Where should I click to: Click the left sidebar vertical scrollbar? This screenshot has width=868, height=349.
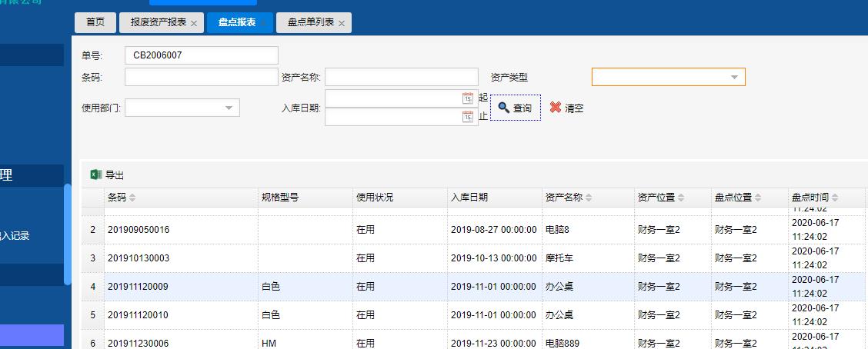click(68, 231)
